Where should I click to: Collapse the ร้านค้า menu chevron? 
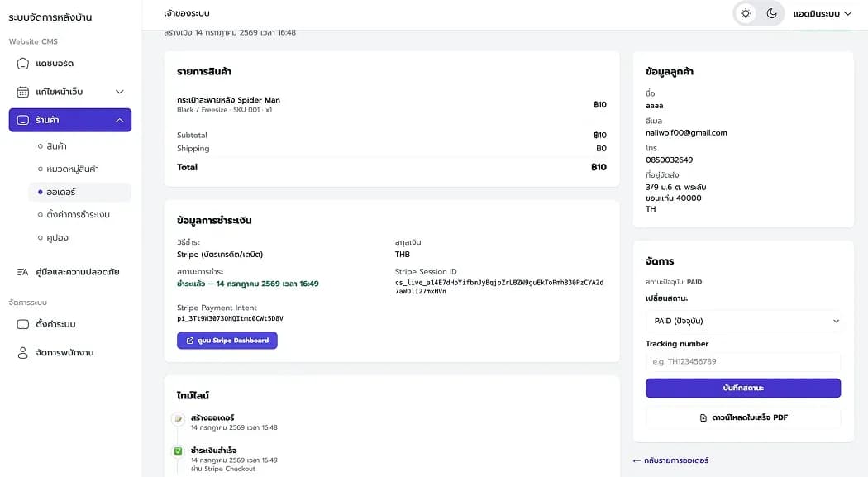120,120
